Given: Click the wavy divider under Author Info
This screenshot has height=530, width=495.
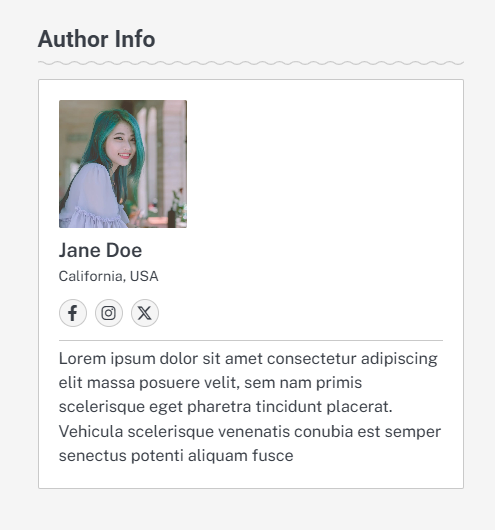Looking at the screenshot, I should click(251, 63).
